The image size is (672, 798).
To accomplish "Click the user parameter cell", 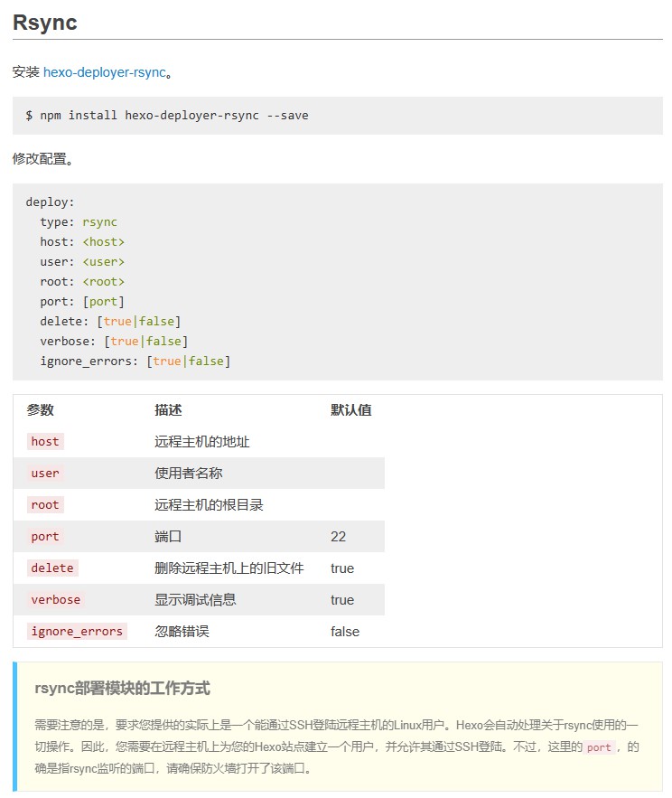I will coord(45,473).
